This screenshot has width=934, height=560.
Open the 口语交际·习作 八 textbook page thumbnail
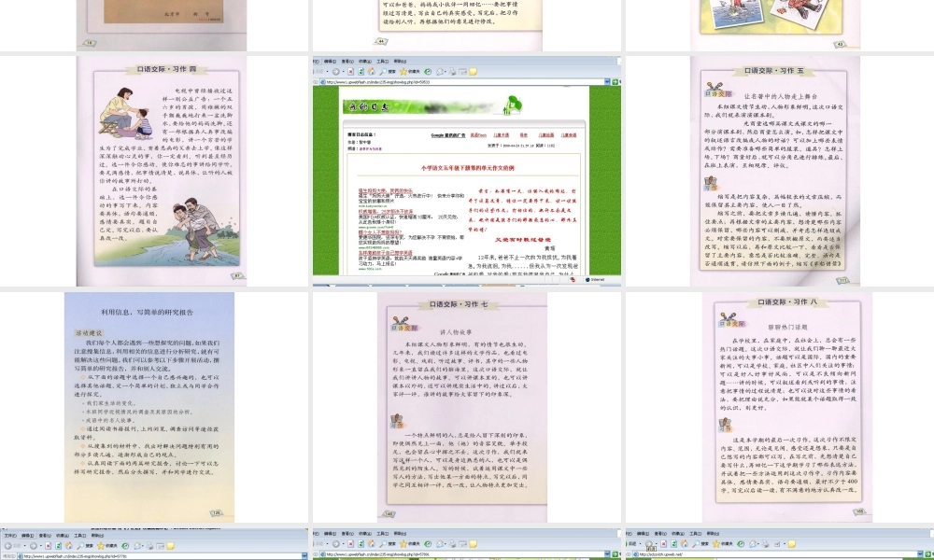786,407
